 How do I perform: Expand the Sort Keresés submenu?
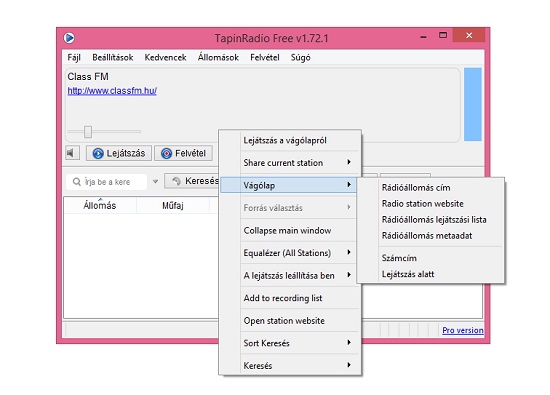pos(290,343)
